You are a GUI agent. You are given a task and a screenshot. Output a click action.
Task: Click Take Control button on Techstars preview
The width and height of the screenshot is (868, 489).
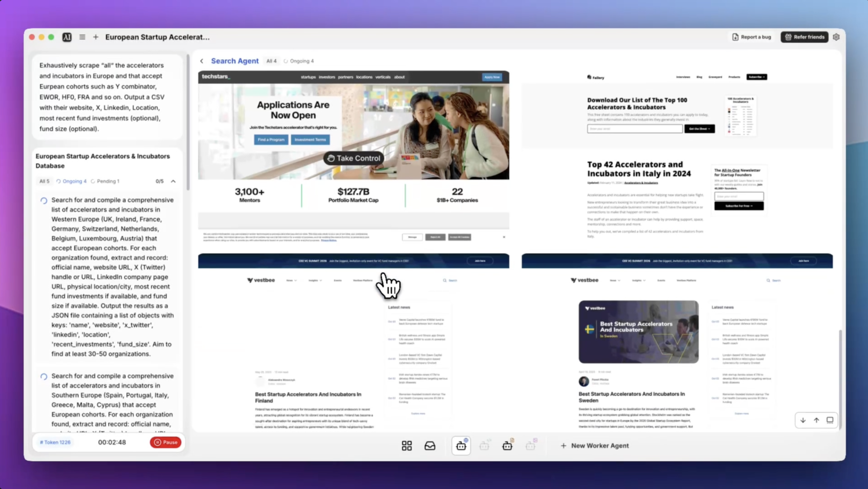click(x=354, y=159)
